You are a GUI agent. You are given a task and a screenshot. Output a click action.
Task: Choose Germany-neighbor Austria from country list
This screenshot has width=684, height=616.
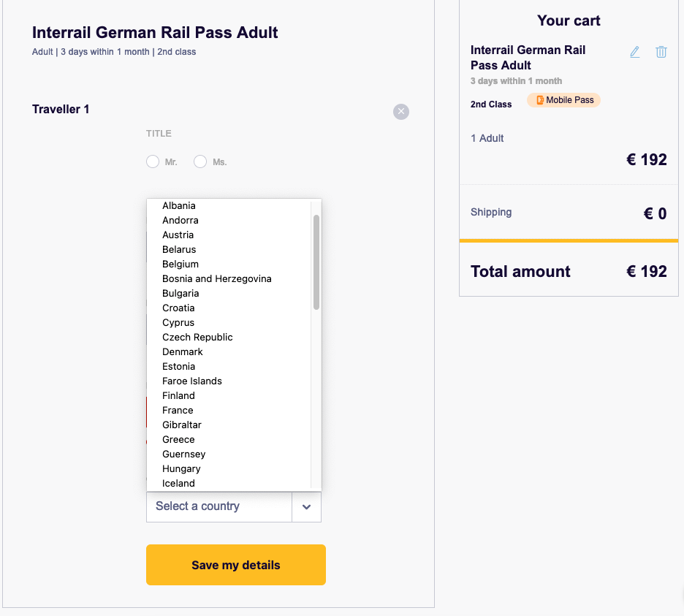(178, 235)
